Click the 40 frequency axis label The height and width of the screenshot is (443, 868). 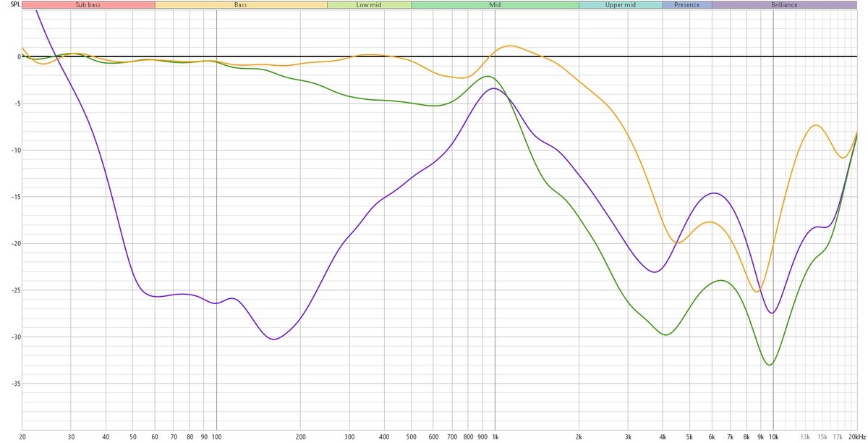(106, 437)
